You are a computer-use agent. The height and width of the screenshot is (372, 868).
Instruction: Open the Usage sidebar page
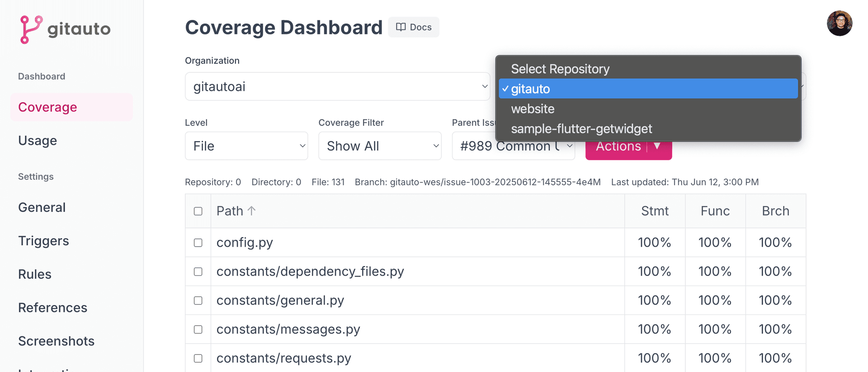point(38,141)
